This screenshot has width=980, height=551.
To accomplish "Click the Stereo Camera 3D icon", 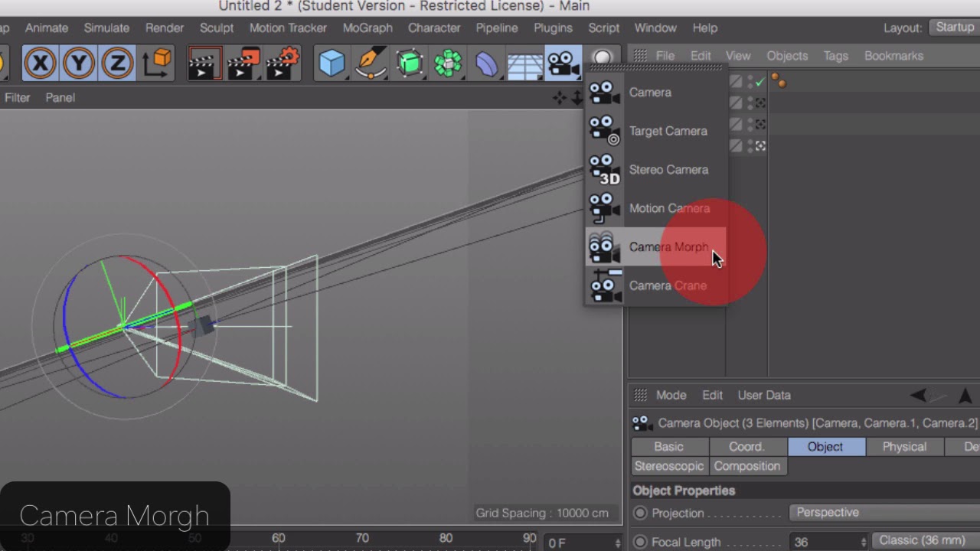I will pos(605,170).
